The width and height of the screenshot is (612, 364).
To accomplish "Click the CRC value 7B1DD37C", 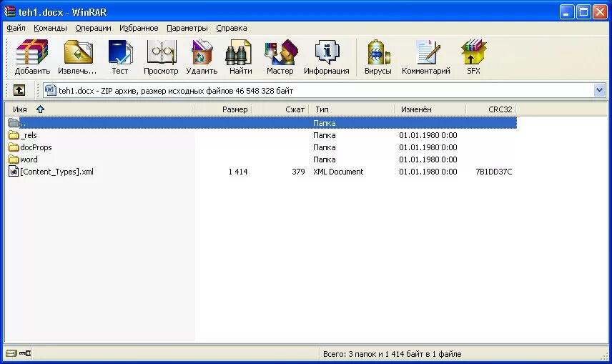I will [494, 172].
